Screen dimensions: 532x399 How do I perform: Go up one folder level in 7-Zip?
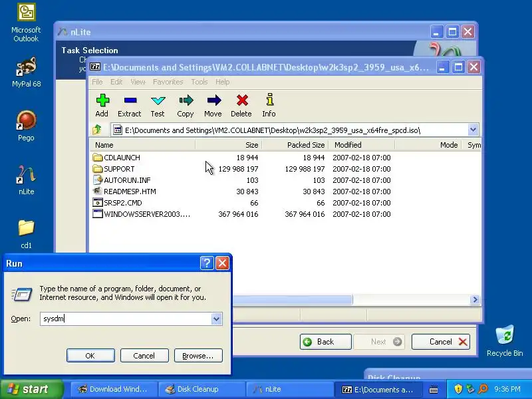click(97, 130)
